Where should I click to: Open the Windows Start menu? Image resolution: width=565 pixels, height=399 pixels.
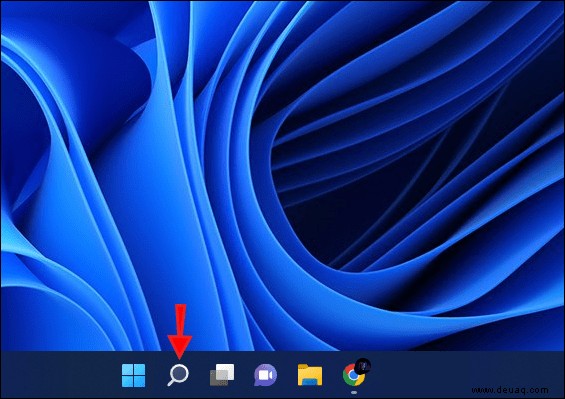pos(133,375)
